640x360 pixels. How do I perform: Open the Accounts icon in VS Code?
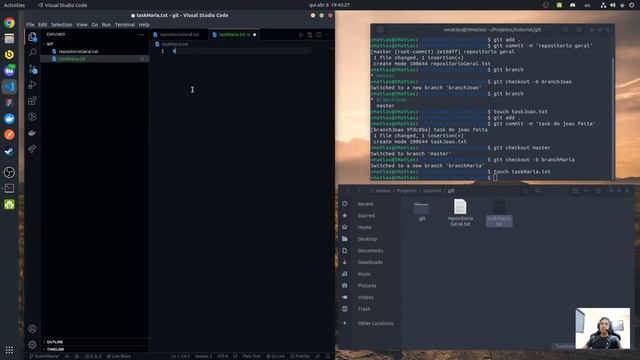coord(32,329)
